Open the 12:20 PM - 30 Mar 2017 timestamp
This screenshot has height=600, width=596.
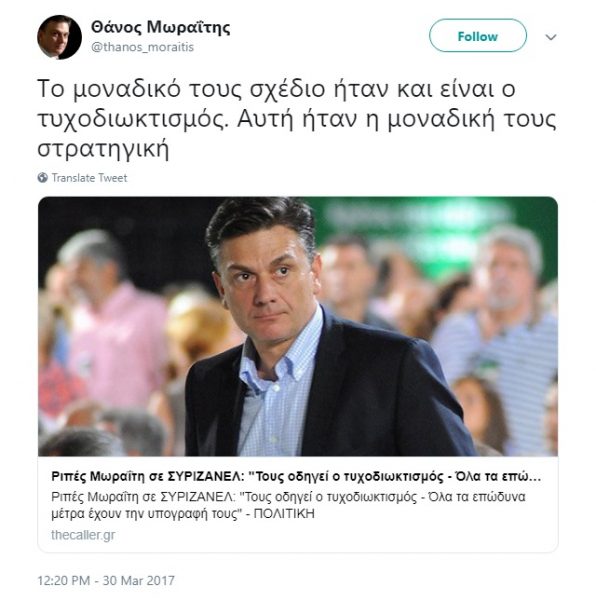click(106, 580)
